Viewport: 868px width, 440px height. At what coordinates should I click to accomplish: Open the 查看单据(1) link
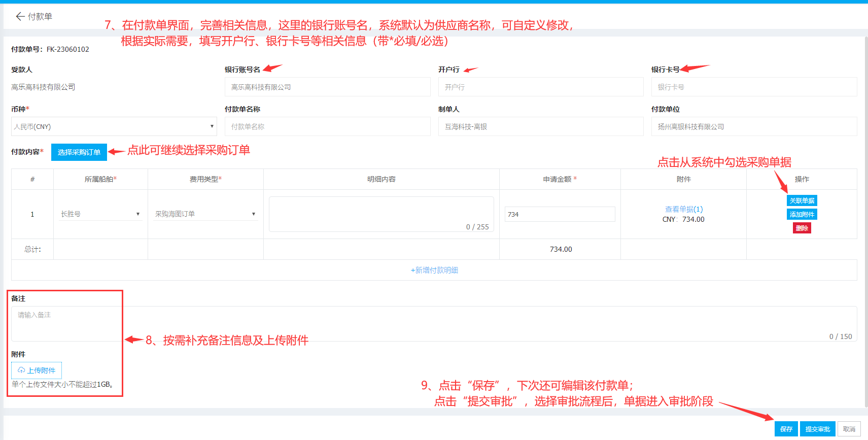[684, 209]
